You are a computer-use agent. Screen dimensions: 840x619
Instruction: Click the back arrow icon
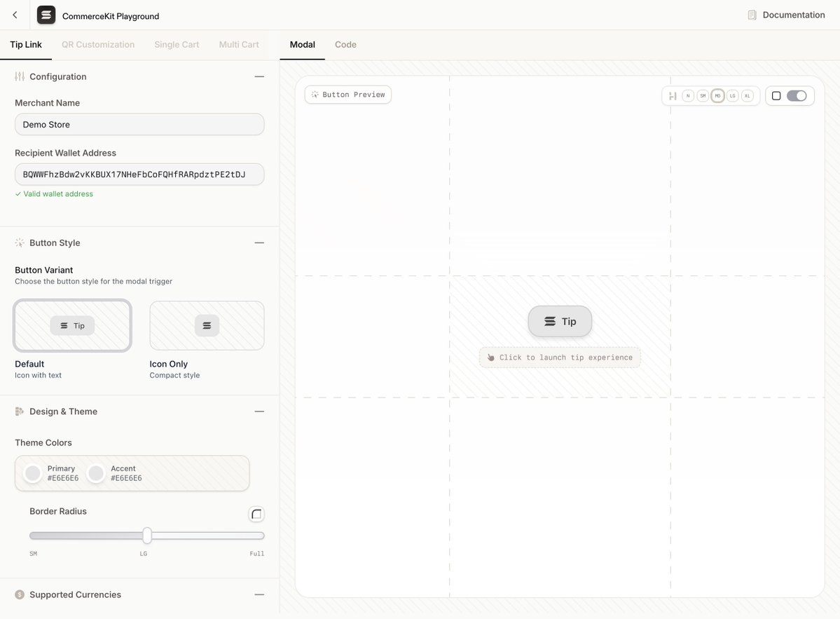(x=15, y=15)
